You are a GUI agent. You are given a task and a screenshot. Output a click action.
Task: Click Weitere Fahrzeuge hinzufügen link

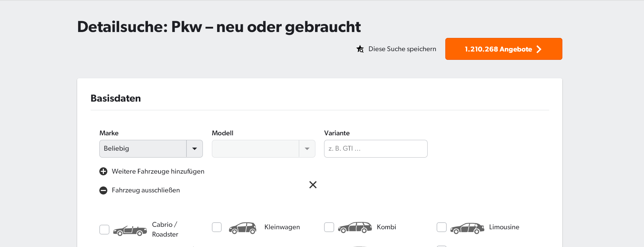(158, 172)
